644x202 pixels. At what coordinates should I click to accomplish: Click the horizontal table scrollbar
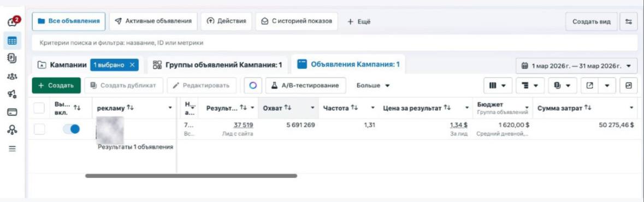[191, 176]
